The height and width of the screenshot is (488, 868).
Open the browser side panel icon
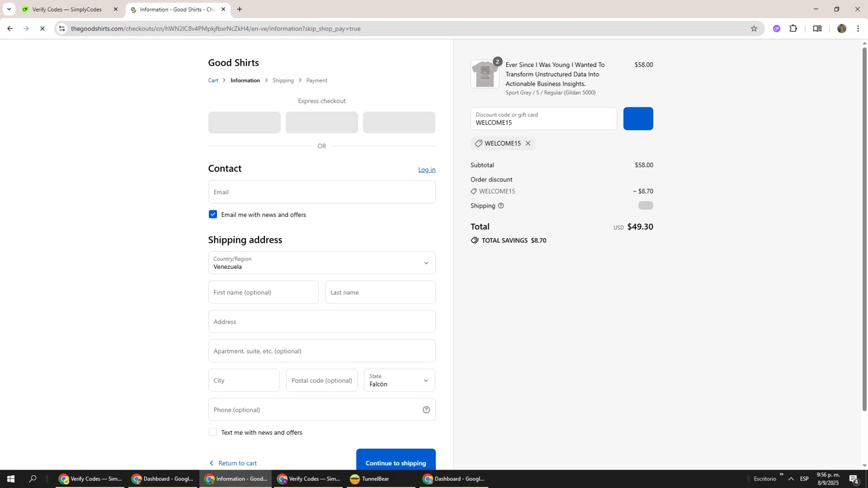click(817, 28)
